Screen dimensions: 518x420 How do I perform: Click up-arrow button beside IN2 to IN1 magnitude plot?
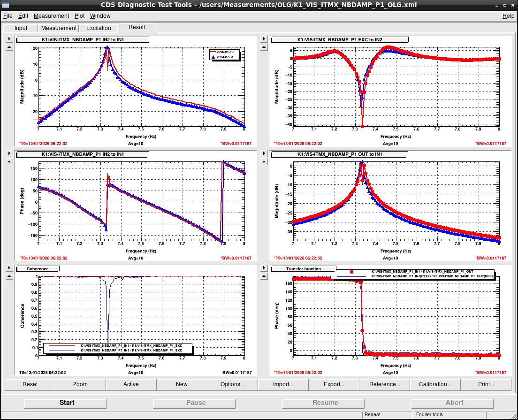tap(9, 47)
